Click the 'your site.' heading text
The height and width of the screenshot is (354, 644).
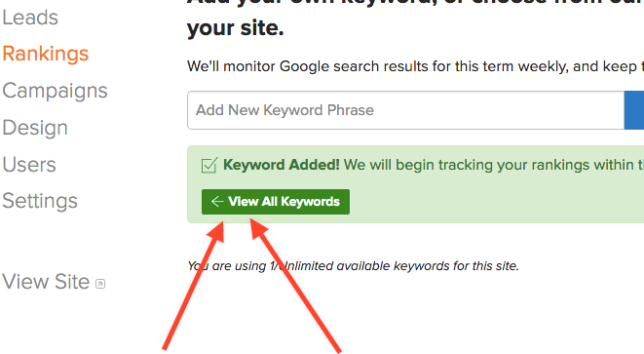click(236, 28)
